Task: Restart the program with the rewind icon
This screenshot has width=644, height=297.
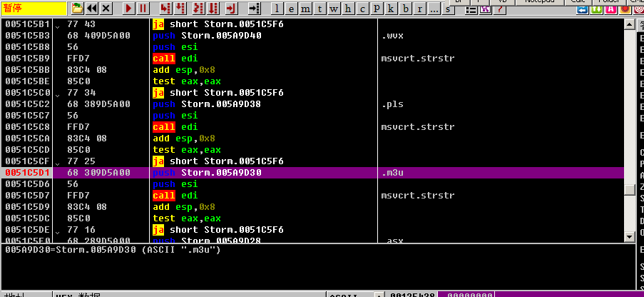Action: [x=92, y=9]
